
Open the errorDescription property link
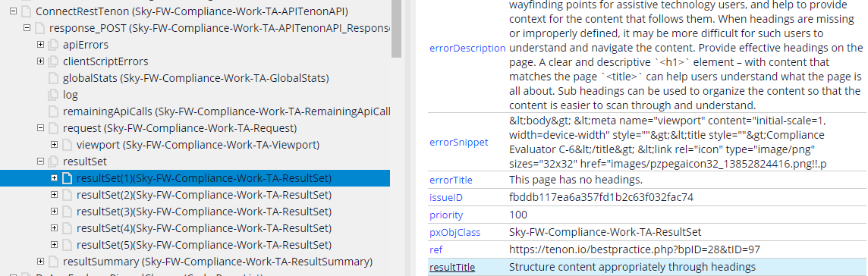467,48
